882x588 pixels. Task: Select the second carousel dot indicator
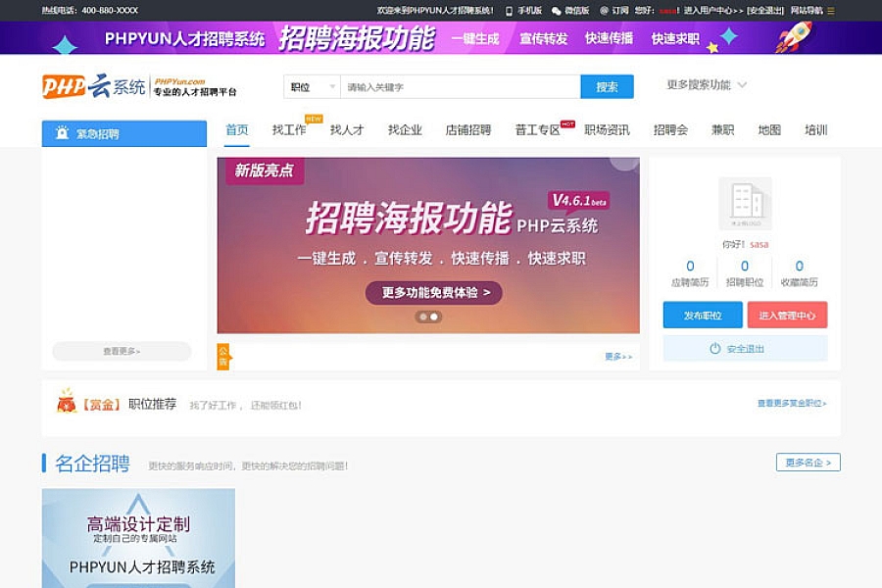coord(434,317)
